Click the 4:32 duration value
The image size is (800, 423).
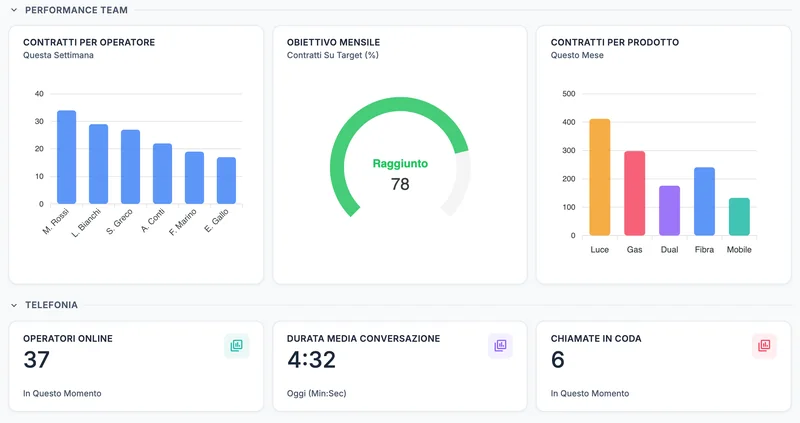pyautogui.click(x=311, y=360)
